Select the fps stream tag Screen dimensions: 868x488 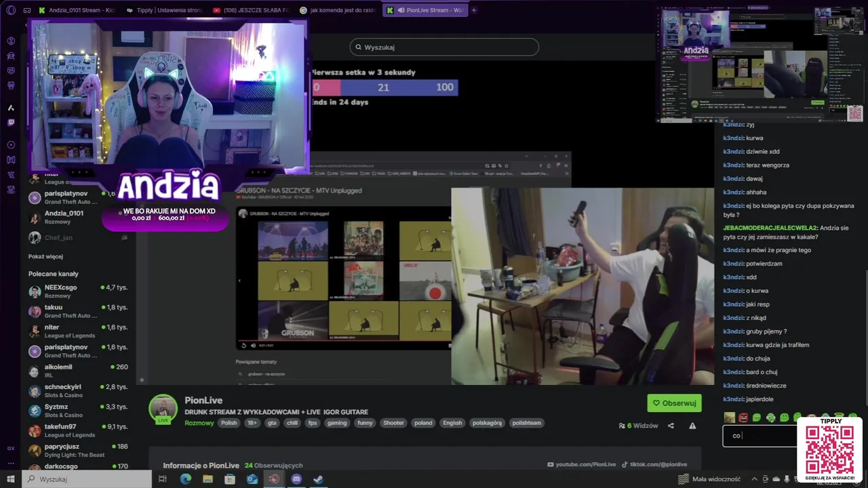(313, 423)
